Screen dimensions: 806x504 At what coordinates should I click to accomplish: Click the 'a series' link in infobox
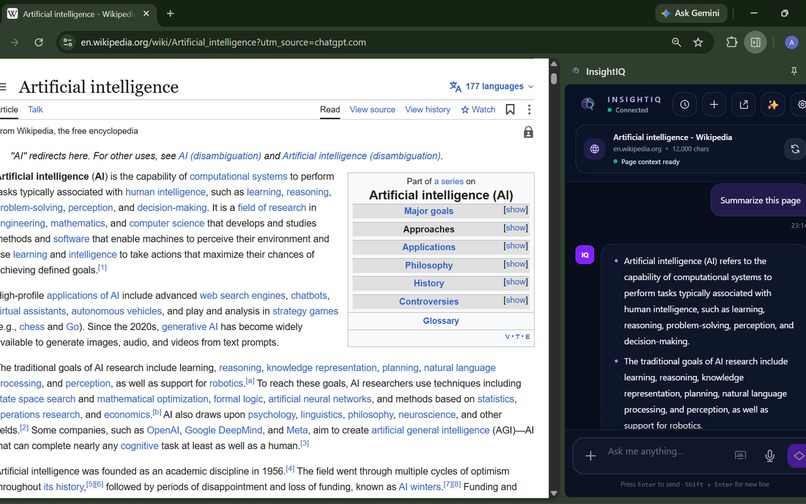click(449, 181)
